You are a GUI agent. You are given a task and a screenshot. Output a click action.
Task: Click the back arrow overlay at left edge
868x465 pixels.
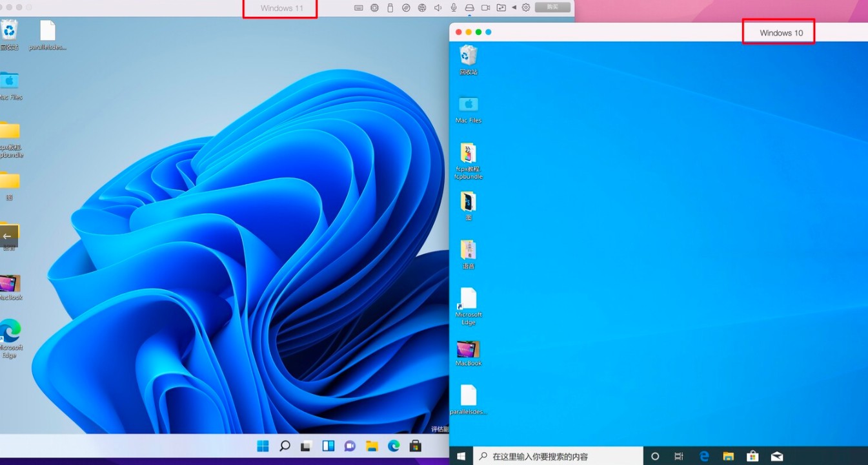8,236
